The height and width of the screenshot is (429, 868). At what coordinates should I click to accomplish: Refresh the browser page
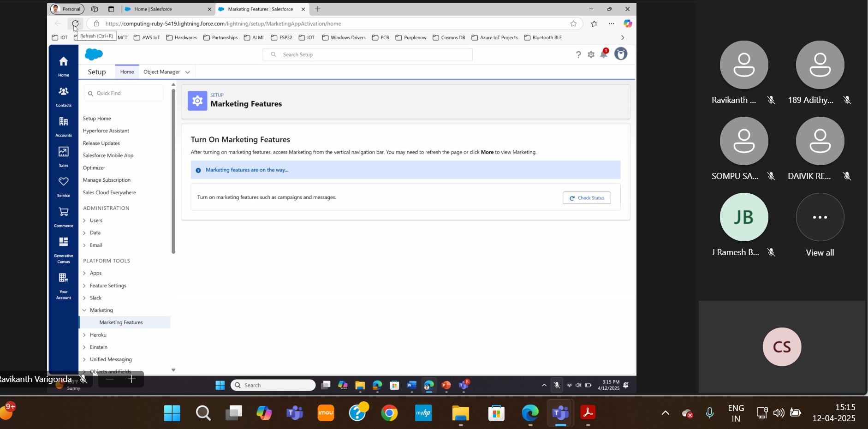pos(75,24)
